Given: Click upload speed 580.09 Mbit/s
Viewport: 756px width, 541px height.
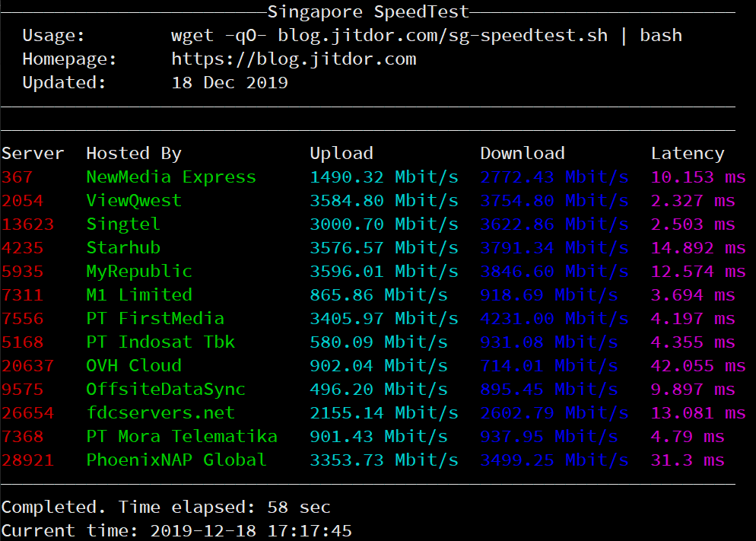Looking at the screenshot, I should [x=379, y=342].
